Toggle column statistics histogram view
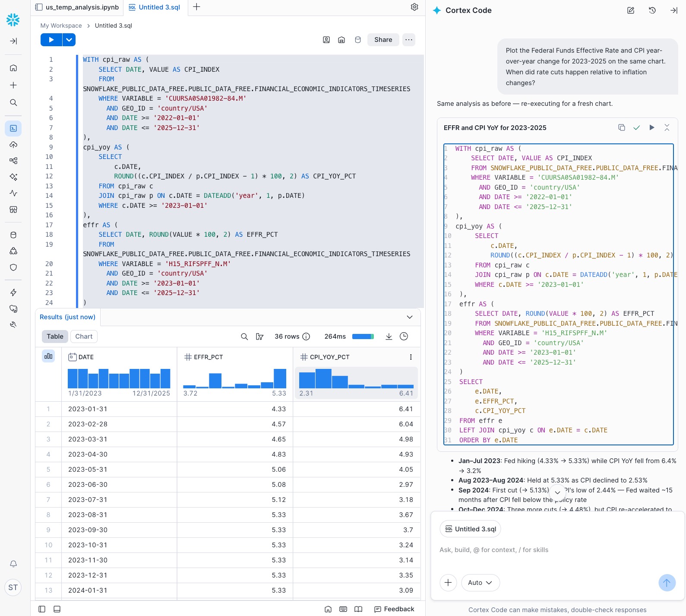The width and height of the screenshot is (686, 616). tap(48, 356)
